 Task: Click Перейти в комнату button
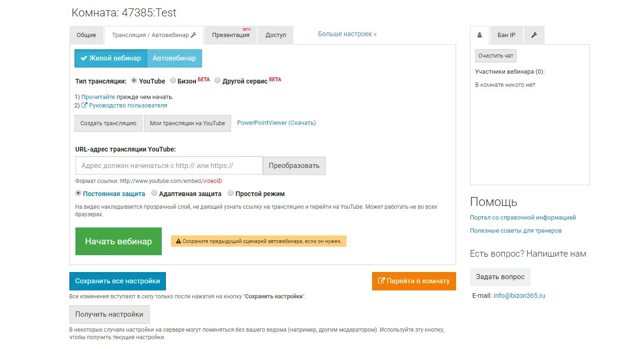click(414, 281)
